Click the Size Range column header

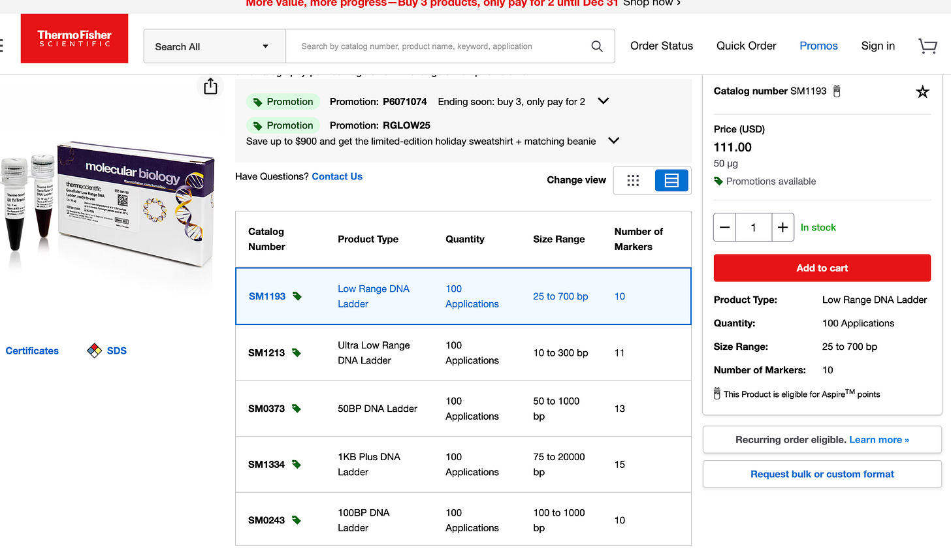point(558,239)
